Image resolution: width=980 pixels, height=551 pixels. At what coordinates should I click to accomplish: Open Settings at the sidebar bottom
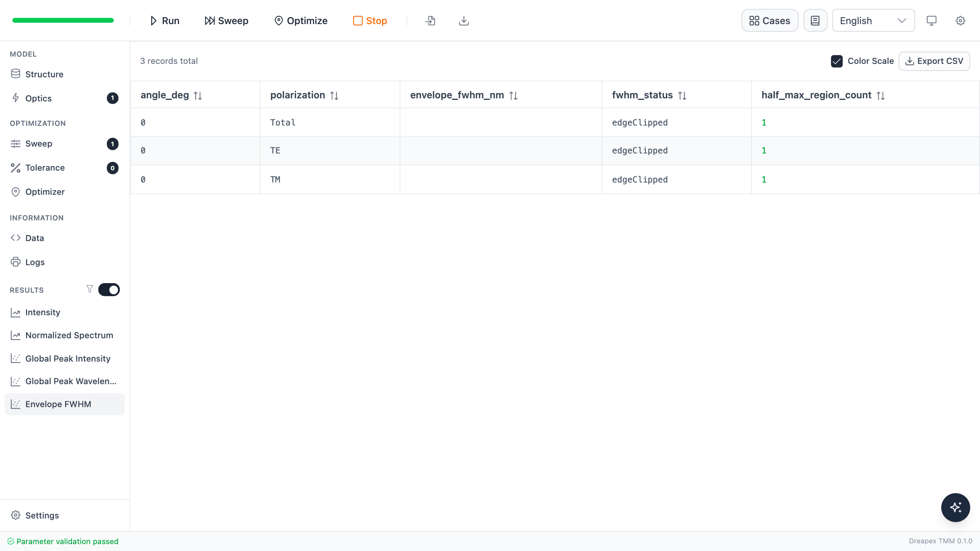pyautogui.click(x=64, y=515)
